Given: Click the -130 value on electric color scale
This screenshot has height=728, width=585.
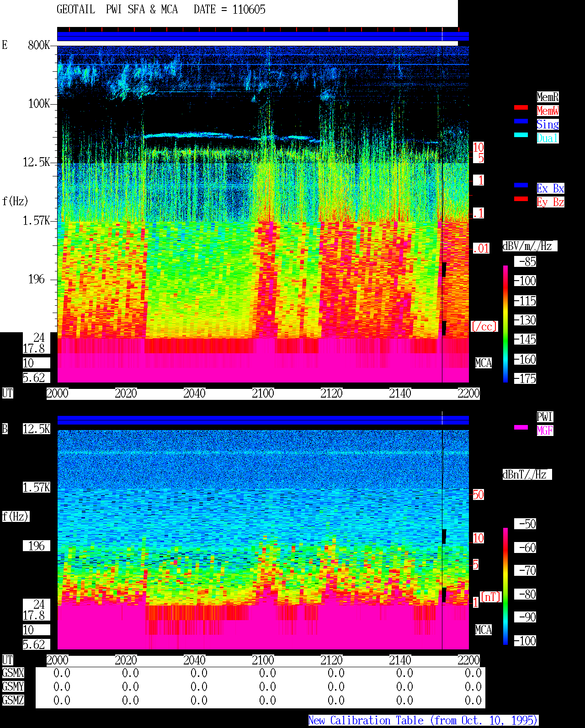Looking at the screenshot, I should [x=526, y=320].
